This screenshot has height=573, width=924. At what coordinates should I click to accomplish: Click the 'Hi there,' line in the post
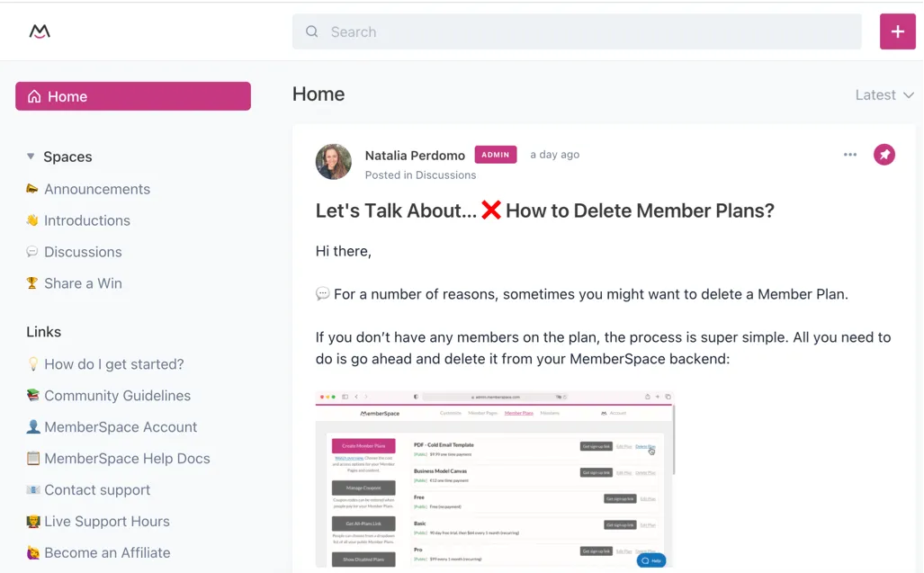point(343,252)
